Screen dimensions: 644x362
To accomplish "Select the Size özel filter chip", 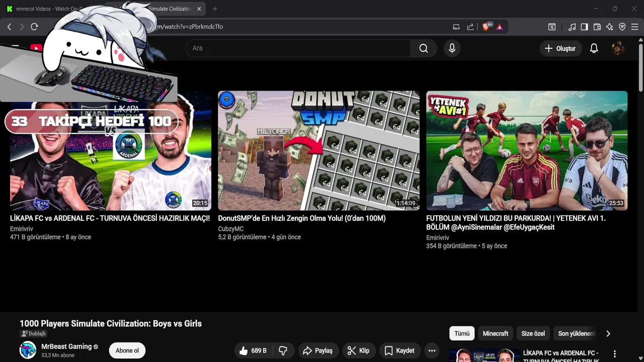I will (533, 333).
